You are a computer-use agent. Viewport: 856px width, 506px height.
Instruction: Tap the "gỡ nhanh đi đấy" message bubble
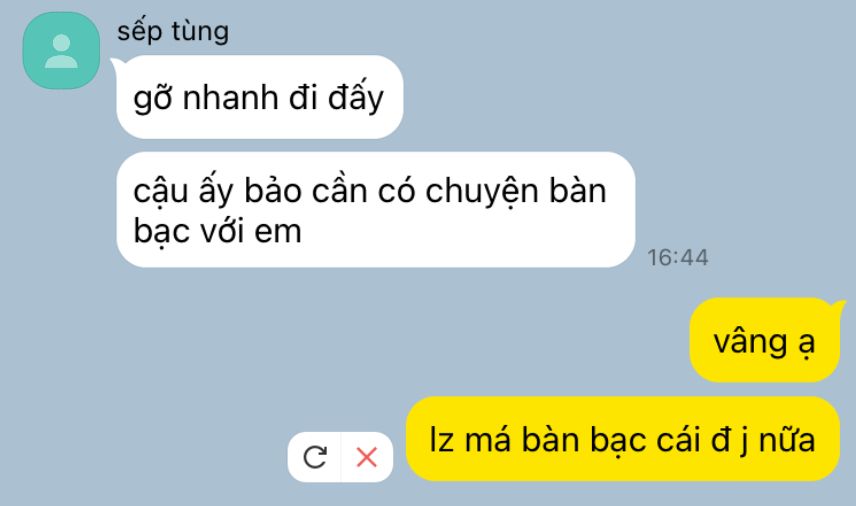(x=260, y=97)
